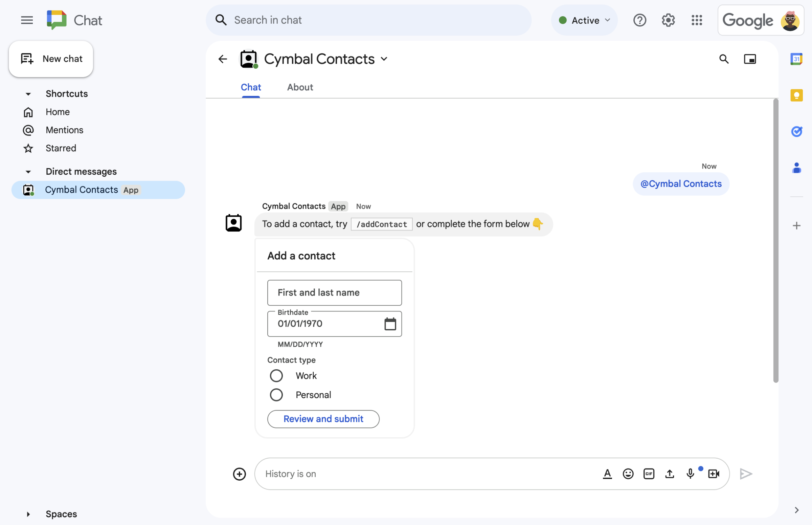Select the Personal radio button
Viewport: 812px width, 525px height.
pyautogui.click(x=276, y=394)
